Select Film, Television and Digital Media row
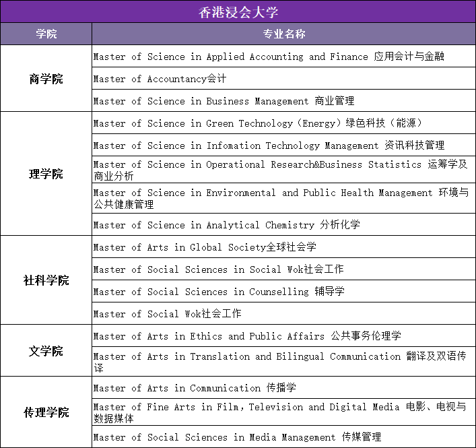476x448 pixels. coord(284,412)
